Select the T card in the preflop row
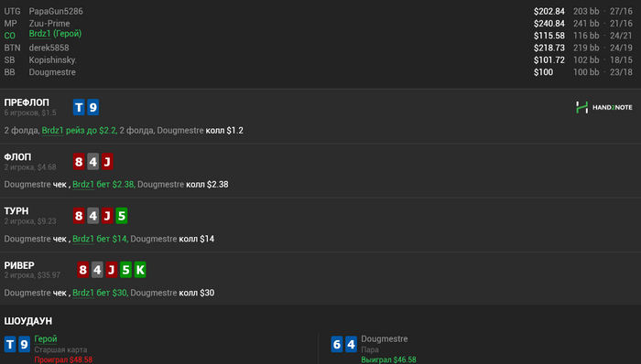Screen dimensions: 641x364 79,107
